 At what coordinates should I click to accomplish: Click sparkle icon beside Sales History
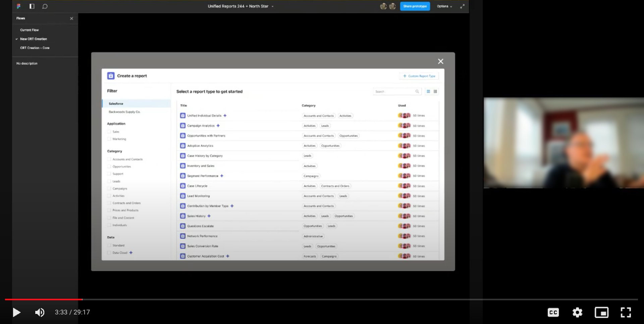209,216
